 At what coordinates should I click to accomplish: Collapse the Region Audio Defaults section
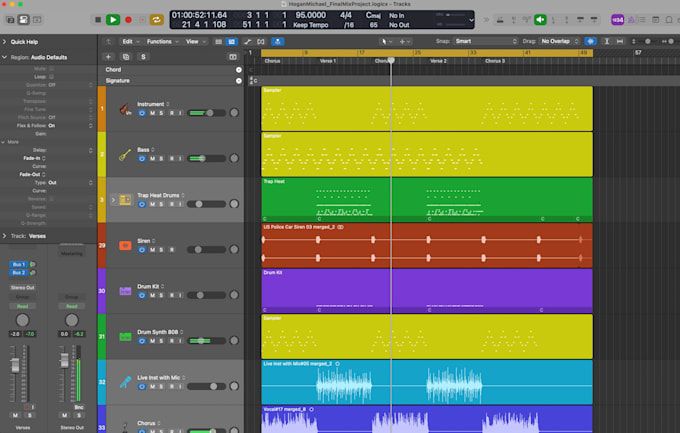pos(5,57)
